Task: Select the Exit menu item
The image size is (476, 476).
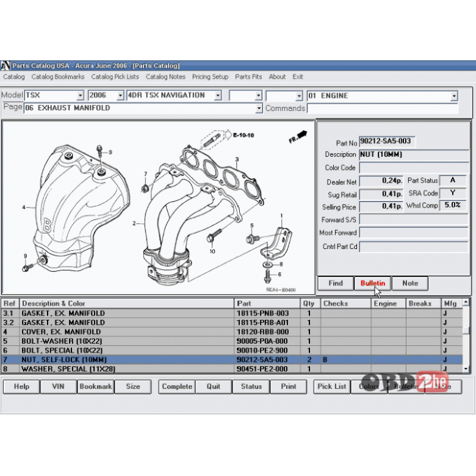Action: [298, 77]
